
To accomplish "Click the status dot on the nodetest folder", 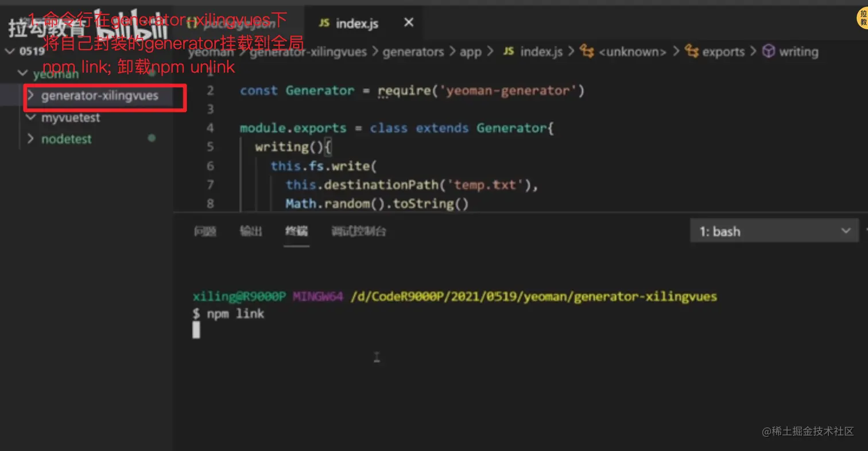I will click(x=152, y=138).
